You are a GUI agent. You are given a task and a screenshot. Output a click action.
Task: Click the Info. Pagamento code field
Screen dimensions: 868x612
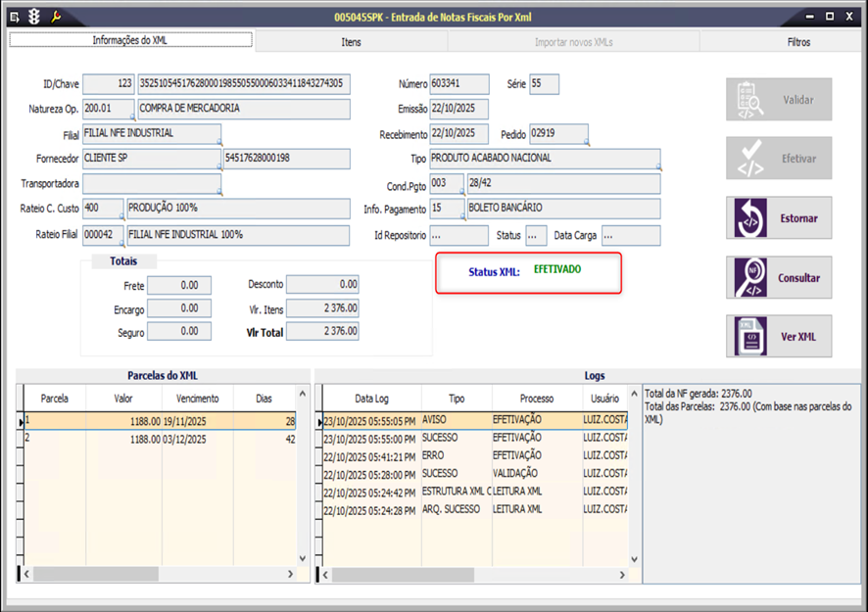coord(447,209)
